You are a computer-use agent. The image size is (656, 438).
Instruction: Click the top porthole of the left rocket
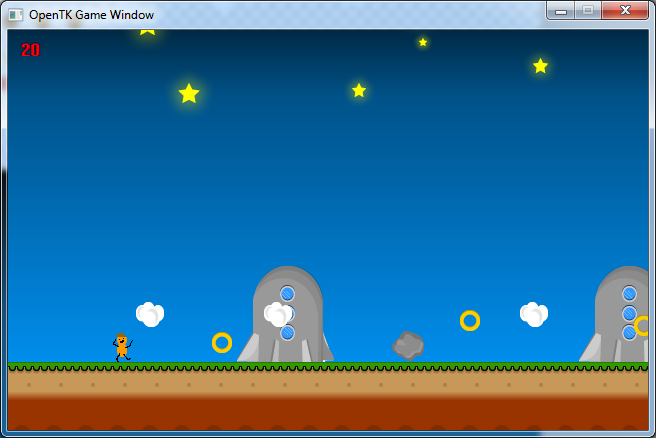point(287,294)
